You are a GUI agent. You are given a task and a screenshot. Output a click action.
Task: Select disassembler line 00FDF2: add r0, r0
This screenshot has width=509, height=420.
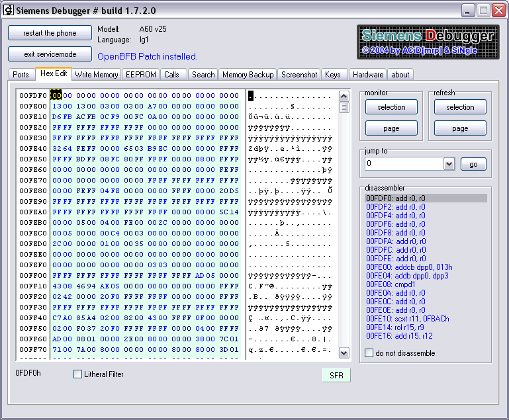[x=396, y=207]
